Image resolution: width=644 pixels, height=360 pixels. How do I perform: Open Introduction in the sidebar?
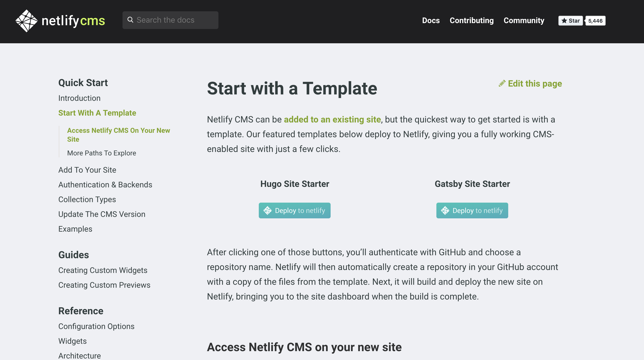pyautogui.click(x=79, y=98)
